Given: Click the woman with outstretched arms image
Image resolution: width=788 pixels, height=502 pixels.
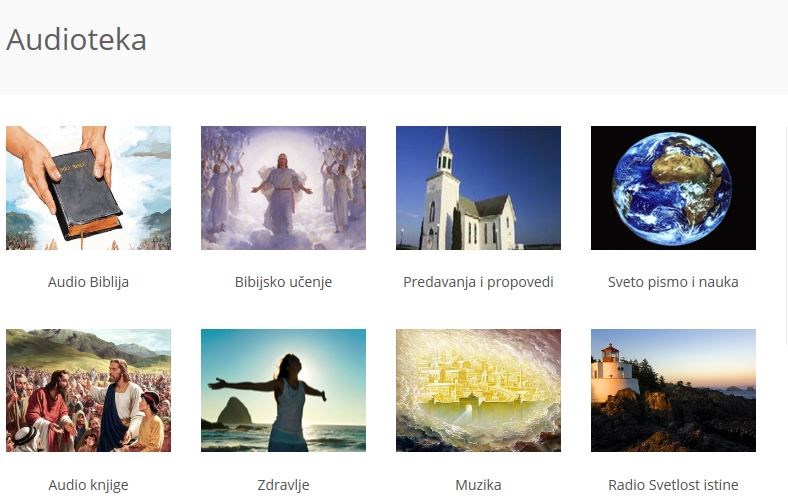Looking at the screenshot, I should pyautogui.click(x=283, y=390).
